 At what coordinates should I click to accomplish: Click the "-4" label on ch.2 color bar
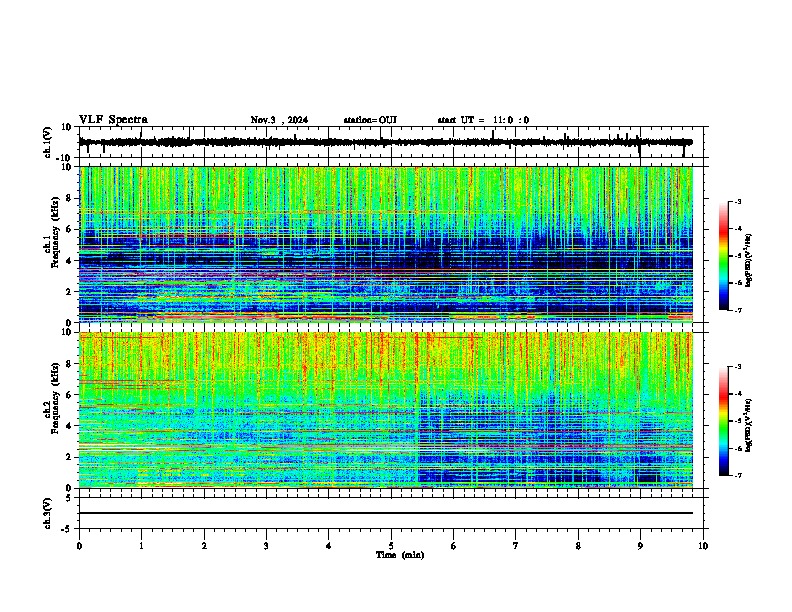(x=737, y=393)
